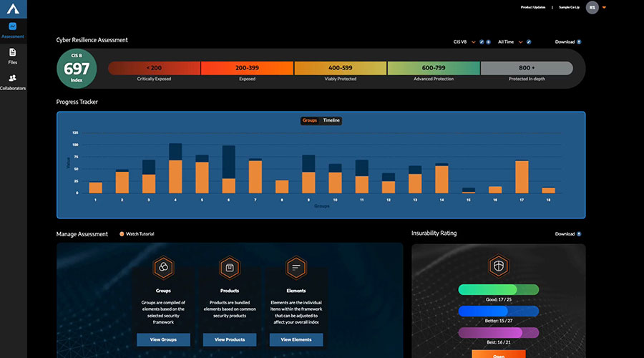This screenshot has height=358, width=644.
Task: Click the View Groups button
Action: click(x=164, y=339)
